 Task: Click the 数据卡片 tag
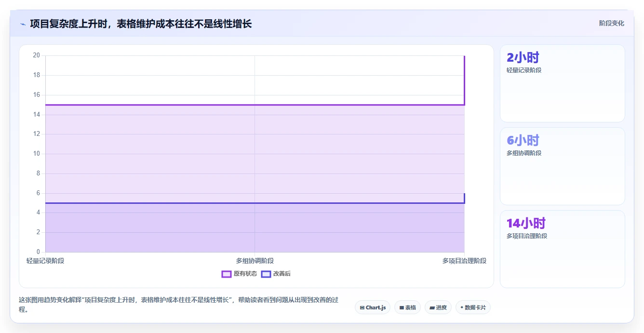[473, 307]
